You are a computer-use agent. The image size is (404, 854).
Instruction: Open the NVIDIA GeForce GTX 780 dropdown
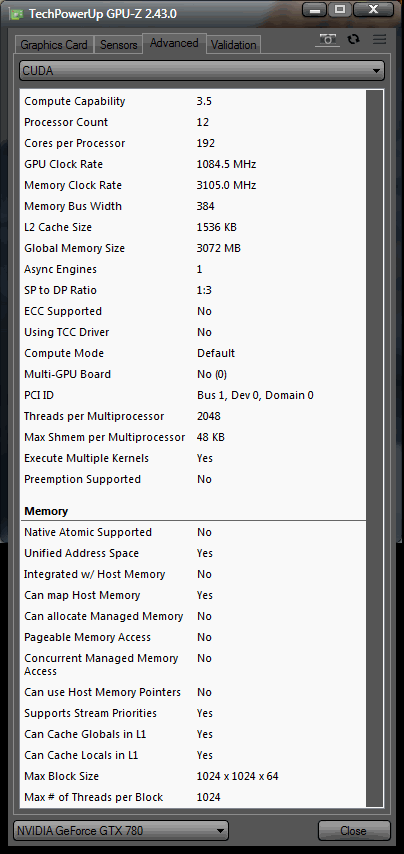click(121, 831)
